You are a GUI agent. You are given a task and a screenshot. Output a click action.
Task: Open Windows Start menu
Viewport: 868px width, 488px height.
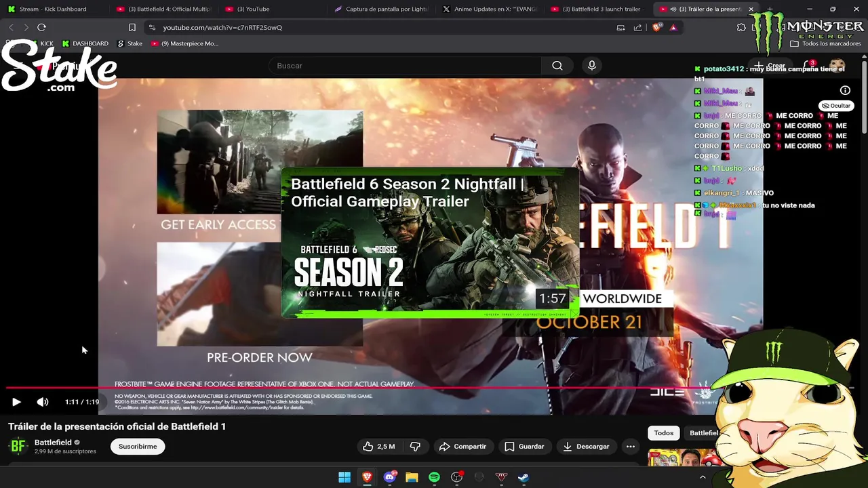click(344, 477)
